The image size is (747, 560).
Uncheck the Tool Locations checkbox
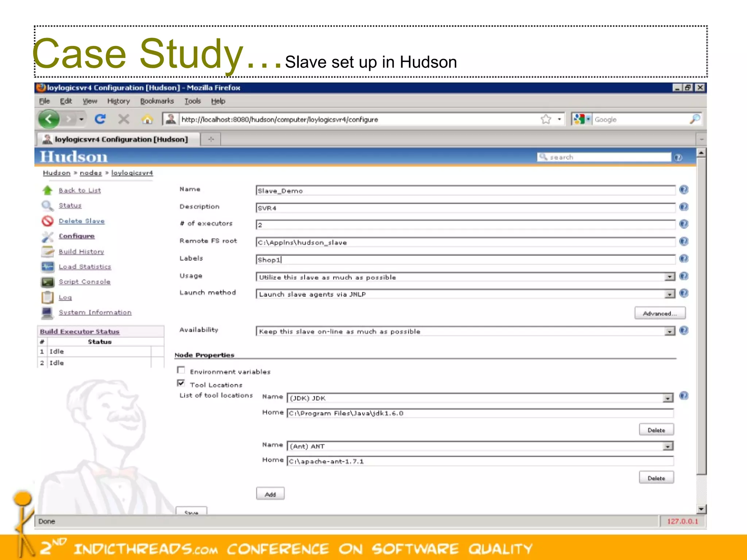(181, 383)
